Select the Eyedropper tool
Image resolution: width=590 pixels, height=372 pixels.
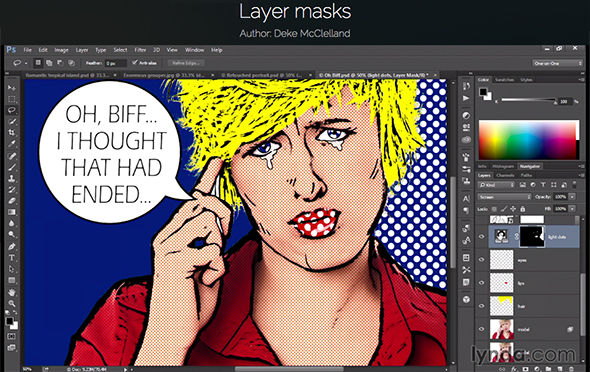pos(12,144)
